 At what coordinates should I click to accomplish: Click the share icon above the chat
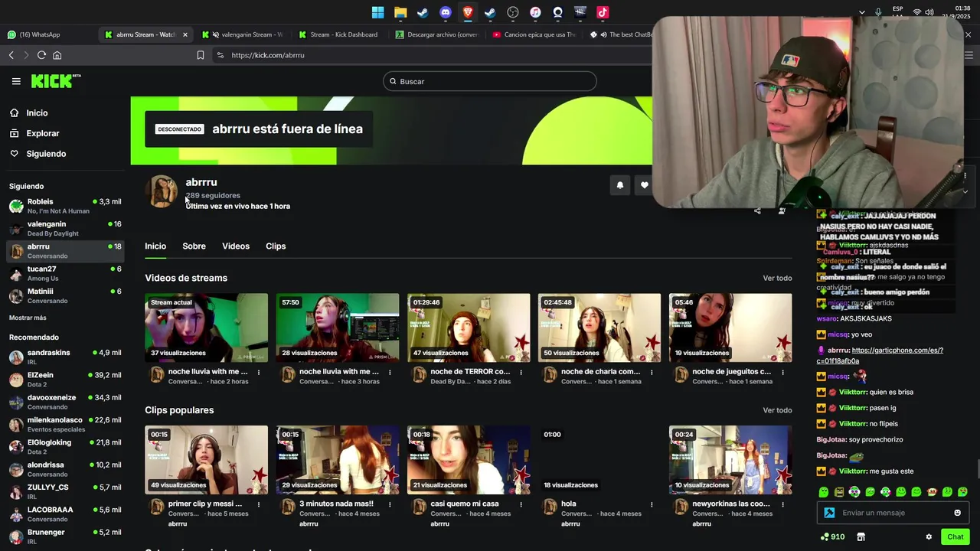(x=757, y=211)
